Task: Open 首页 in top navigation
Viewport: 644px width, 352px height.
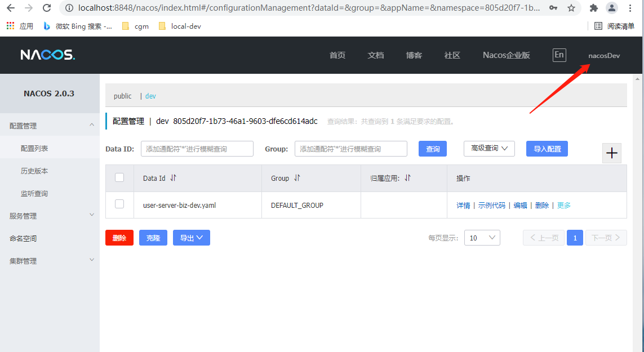Action: [x=337, y=55]
